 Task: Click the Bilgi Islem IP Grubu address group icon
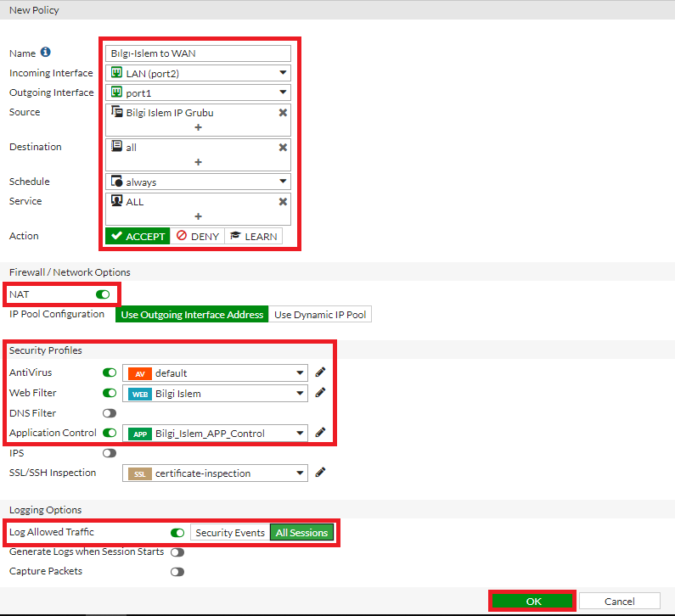pyautogui.click(x=116, y=111)
